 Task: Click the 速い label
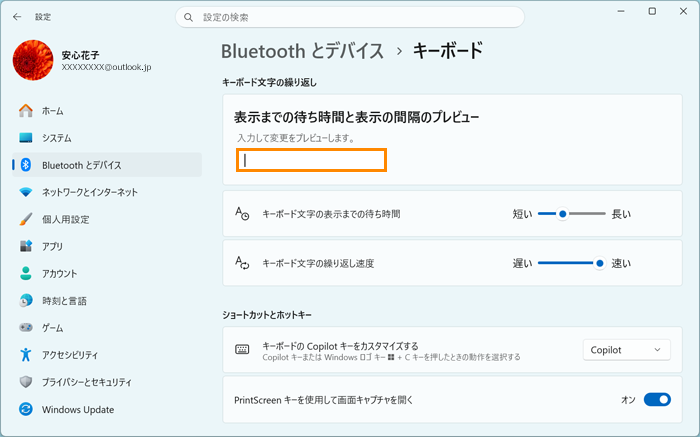(621, 263)
